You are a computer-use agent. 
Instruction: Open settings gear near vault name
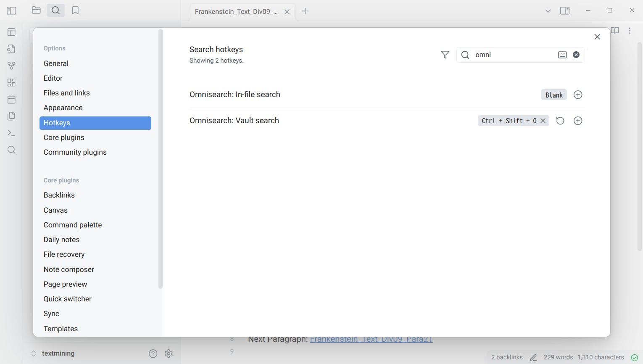(169, 353)
